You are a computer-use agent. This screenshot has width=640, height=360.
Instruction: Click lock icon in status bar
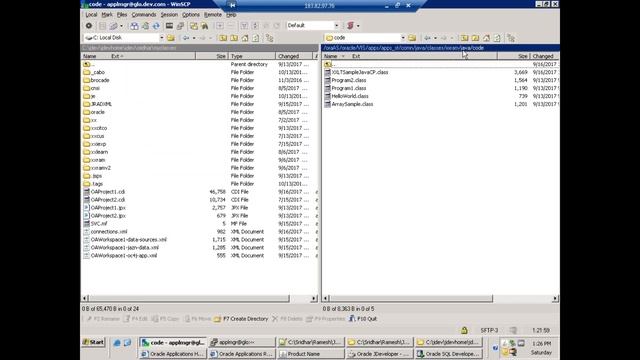(x=464, y=330)
